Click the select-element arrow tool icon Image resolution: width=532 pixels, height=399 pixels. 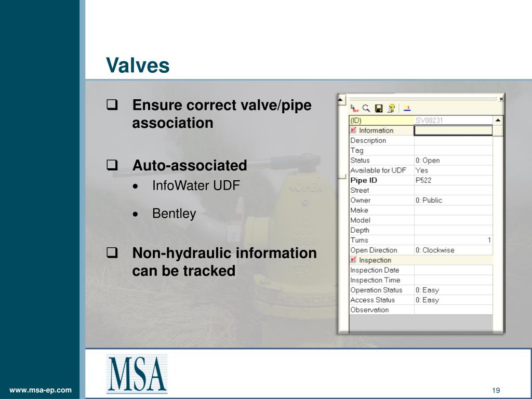(x=354, y=109)
